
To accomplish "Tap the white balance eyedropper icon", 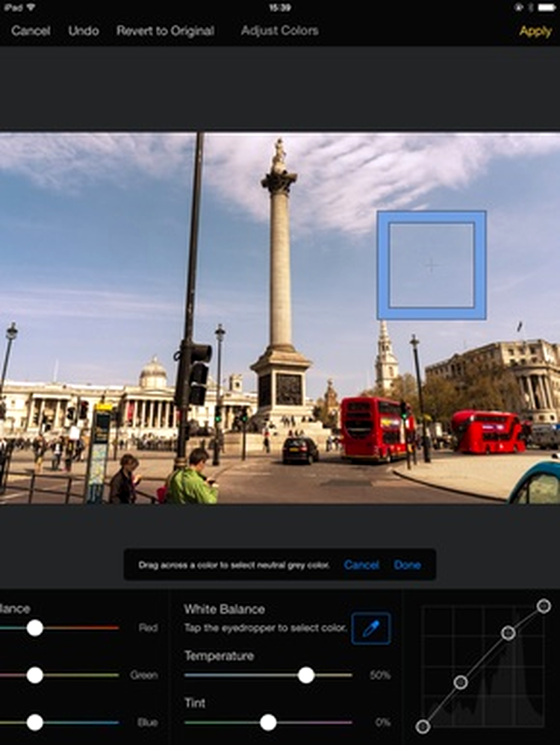I will (371, 628).
